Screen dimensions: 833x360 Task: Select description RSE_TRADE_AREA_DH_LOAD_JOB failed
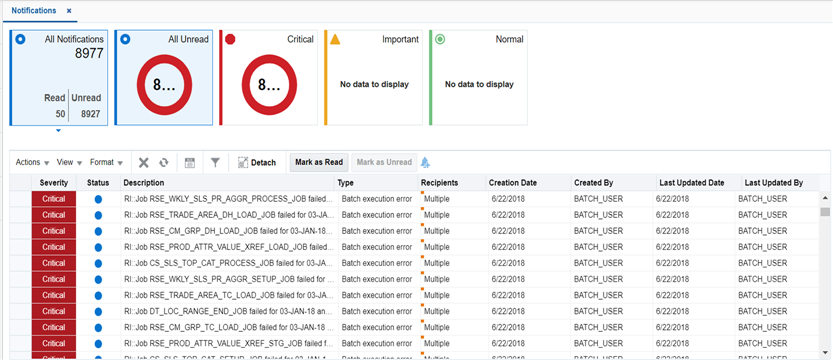click(x=229, y=215)
